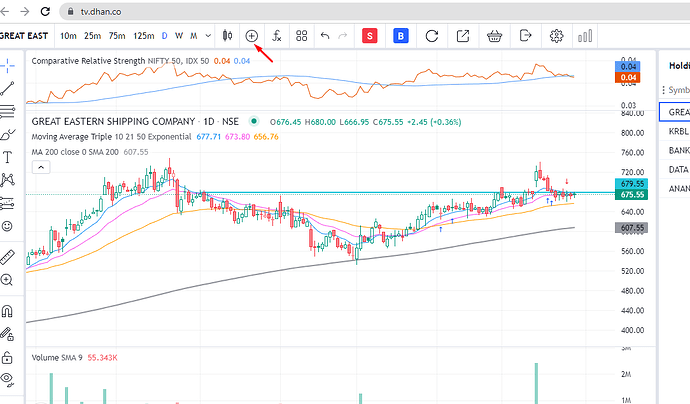The width and height of the screenshot is (690, 404).
Task: Open the Indicators fx menu
Action: coord(276,36)
